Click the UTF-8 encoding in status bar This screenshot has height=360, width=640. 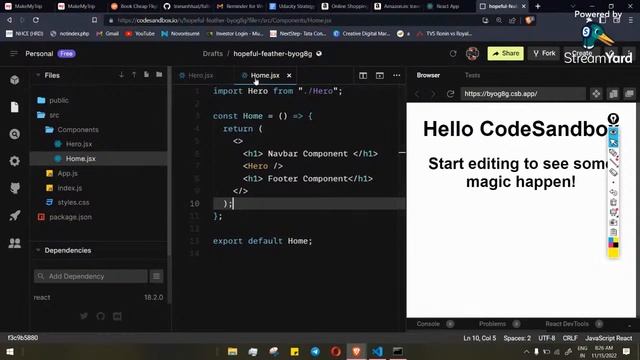pos(547,338)
